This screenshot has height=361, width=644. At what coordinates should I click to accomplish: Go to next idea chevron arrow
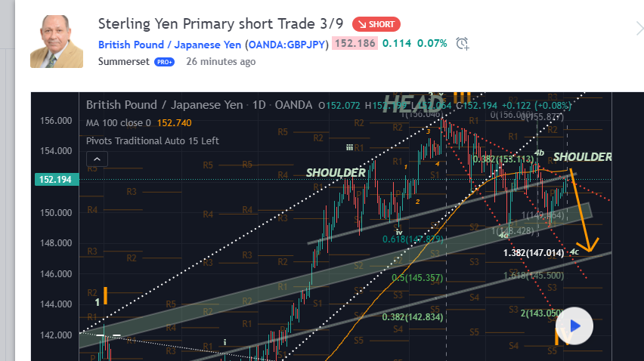pyautogui.click(x=639, y=29)
